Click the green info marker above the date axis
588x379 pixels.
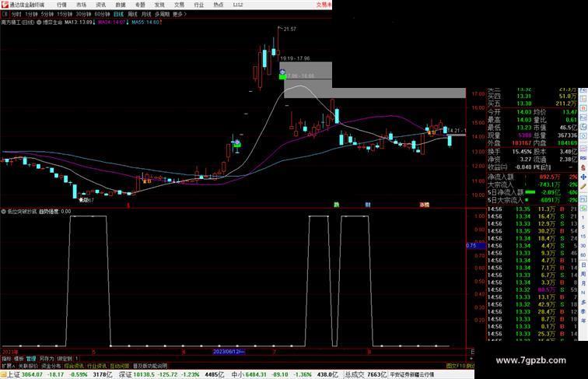pyautogui.click(x=336, y=205)
